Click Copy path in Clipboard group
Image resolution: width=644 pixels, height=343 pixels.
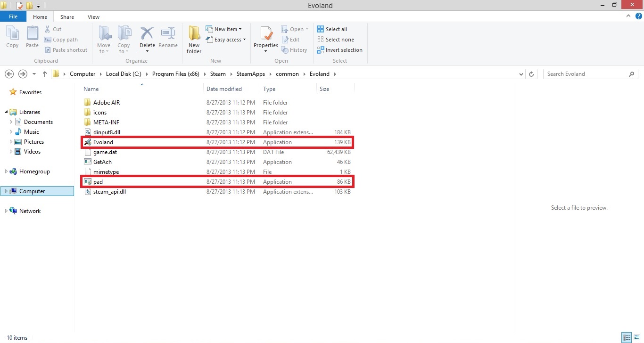61,40
